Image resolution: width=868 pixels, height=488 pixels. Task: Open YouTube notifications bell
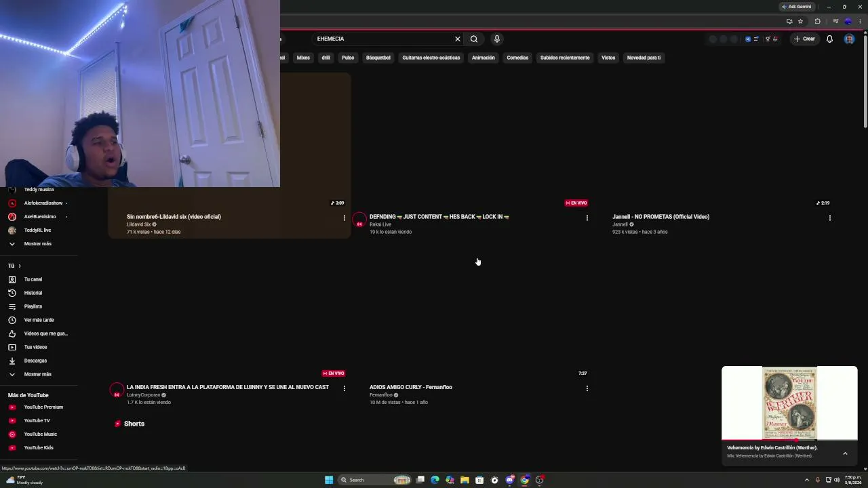pos(829,39)
